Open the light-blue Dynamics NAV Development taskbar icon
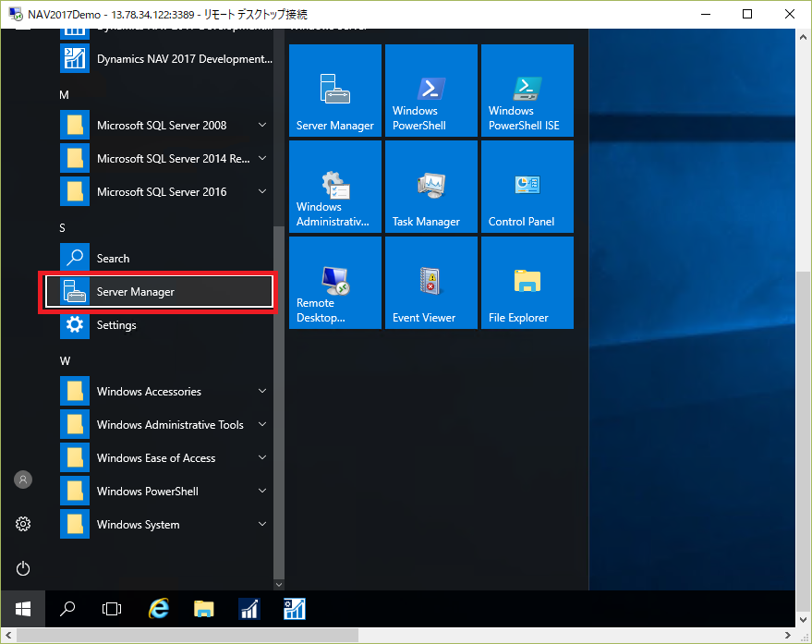This screenshot has width=812, height=644. (x=294, y=609)
